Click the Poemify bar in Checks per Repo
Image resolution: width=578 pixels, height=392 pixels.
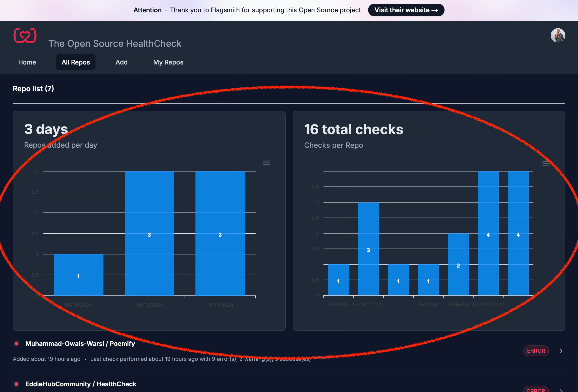[x=338, y=280]
